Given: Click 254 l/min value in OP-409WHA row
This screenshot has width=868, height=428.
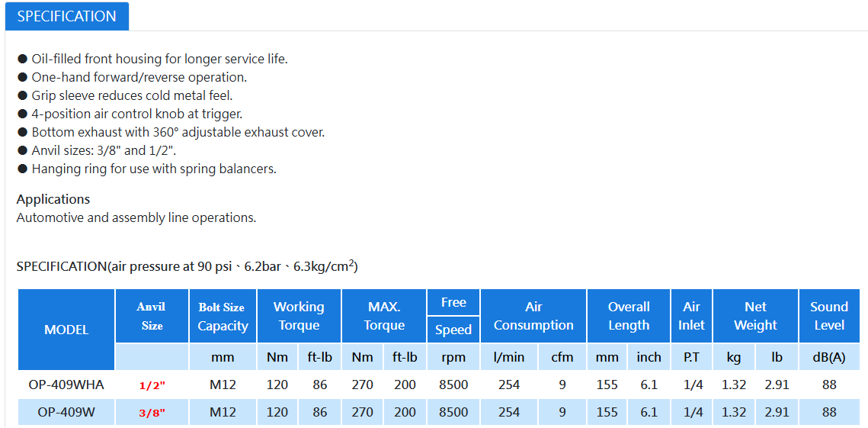Looking at the screenshot, I should pyautogui.click(x=509, y=385).
